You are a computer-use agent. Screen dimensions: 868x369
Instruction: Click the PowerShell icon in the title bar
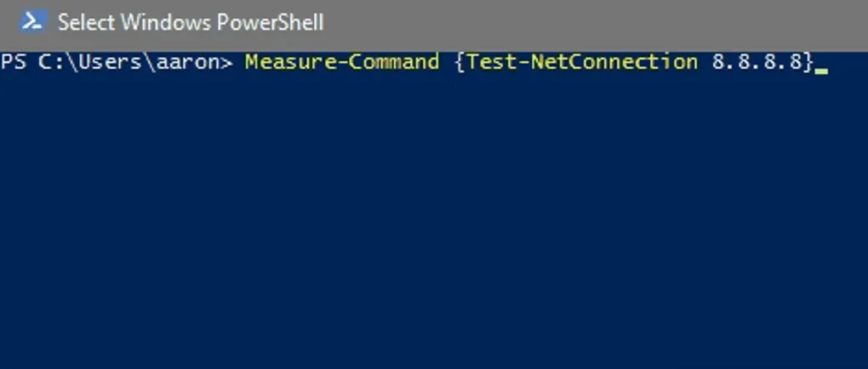(x=31, y=21)
